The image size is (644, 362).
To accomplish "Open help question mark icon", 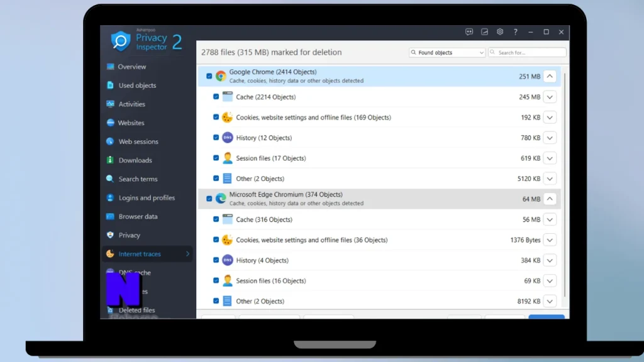I will pos(516,32).
